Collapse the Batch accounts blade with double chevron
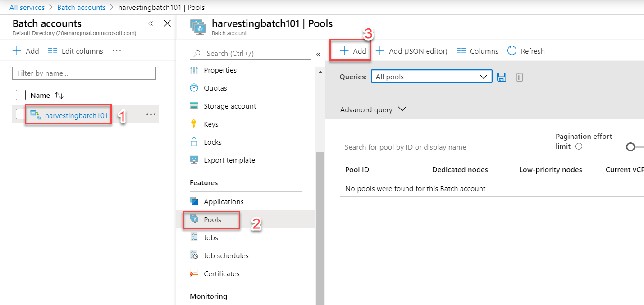644x305 pixels. click(151, 23)
